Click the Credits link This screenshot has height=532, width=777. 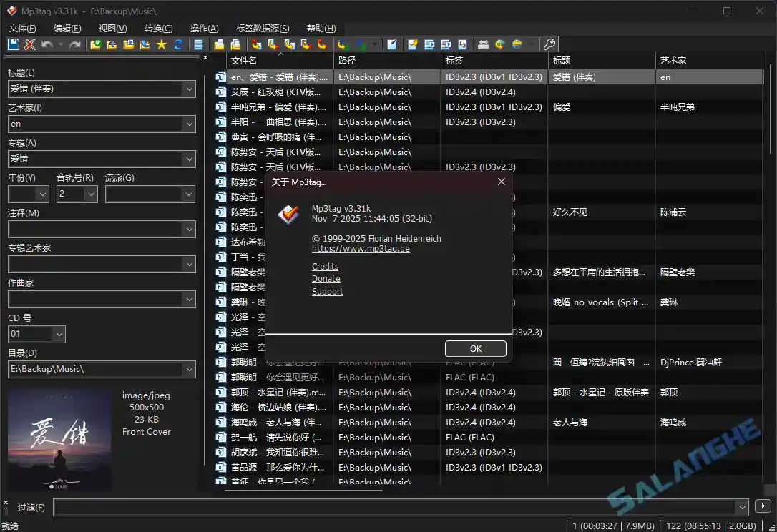[326, 266]
